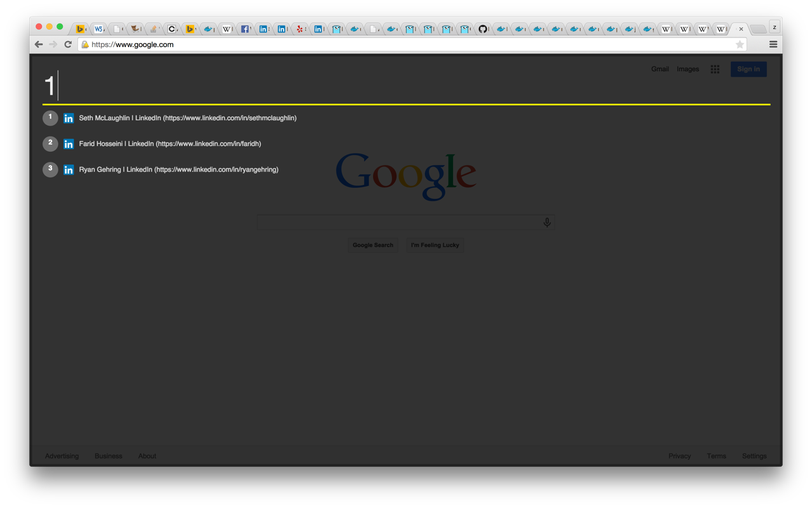Open the Terms footer link
The image size is (812, 508).
click(x=716, y=456)
